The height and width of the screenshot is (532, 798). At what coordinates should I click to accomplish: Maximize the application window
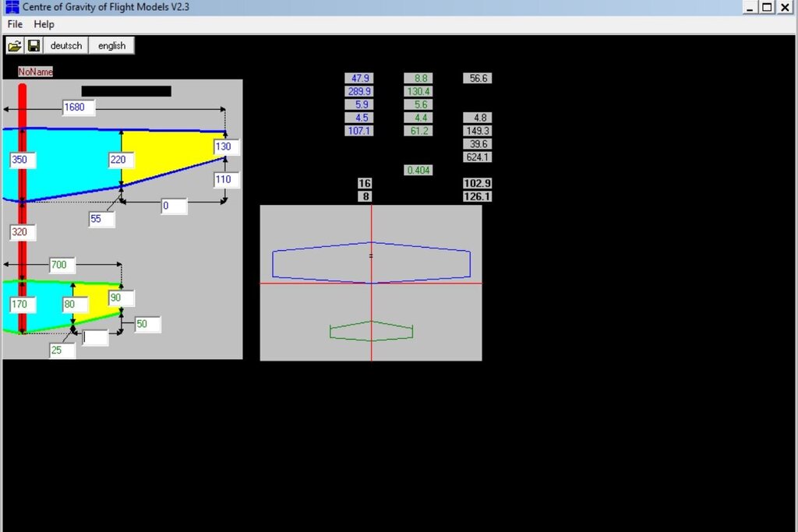pos(767,7)
